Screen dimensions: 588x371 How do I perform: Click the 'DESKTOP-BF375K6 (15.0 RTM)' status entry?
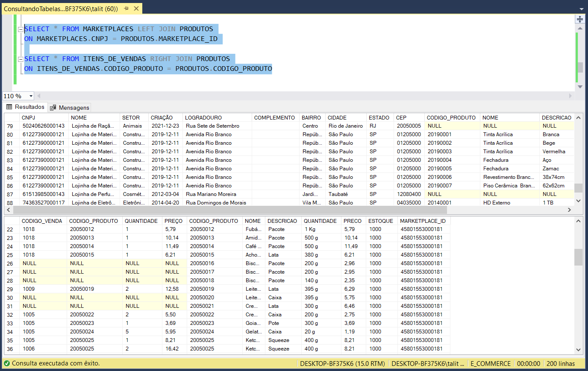coord(343,364)
